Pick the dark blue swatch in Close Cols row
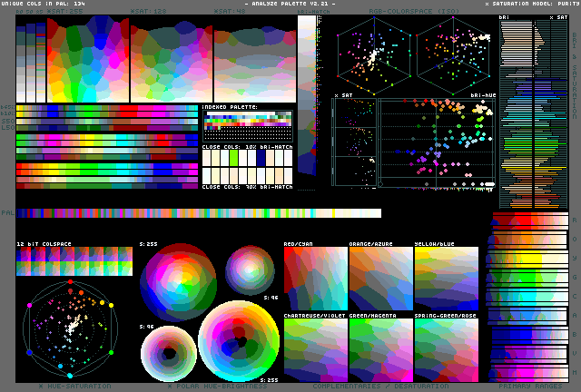 pyautogui.click(x=261, y=157)
